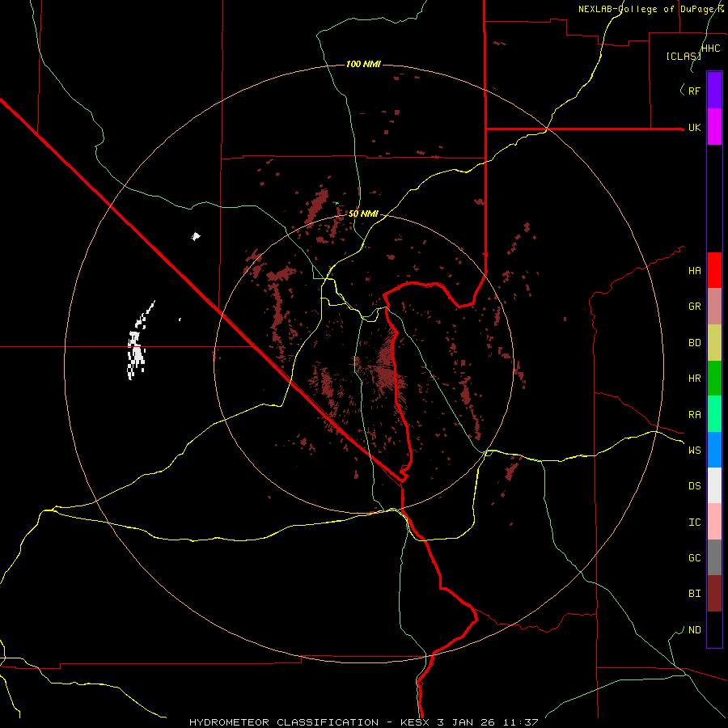
Task: Click the 'RA' legend label
Action: [x=694, y=415]
